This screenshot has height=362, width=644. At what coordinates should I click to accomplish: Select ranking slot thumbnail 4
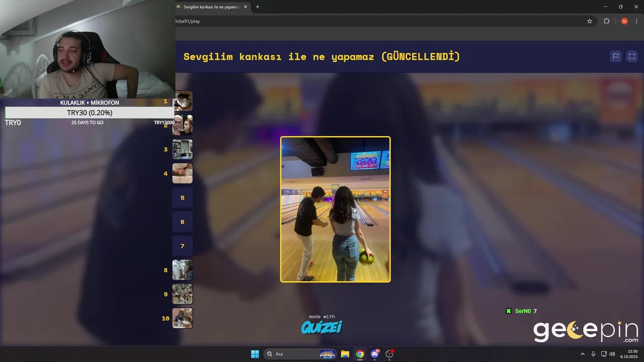pos(183,173)
